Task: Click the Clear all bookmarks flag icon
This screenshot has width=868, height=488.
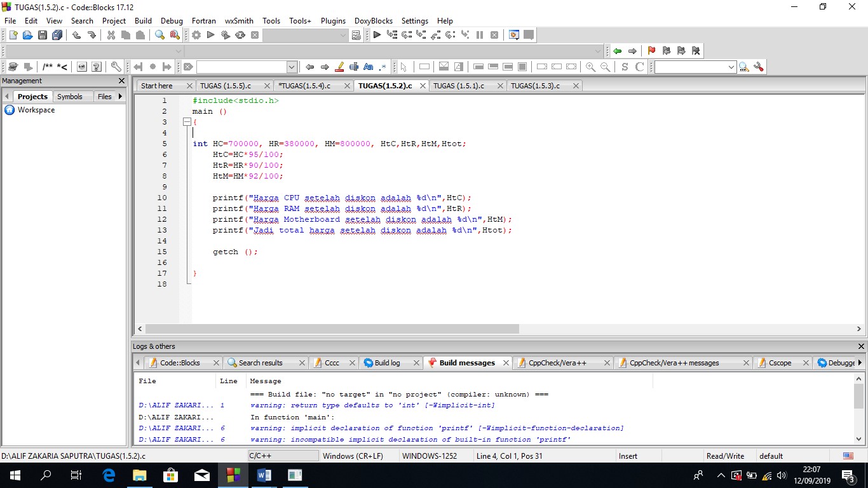Action: (x=696, y=51)
